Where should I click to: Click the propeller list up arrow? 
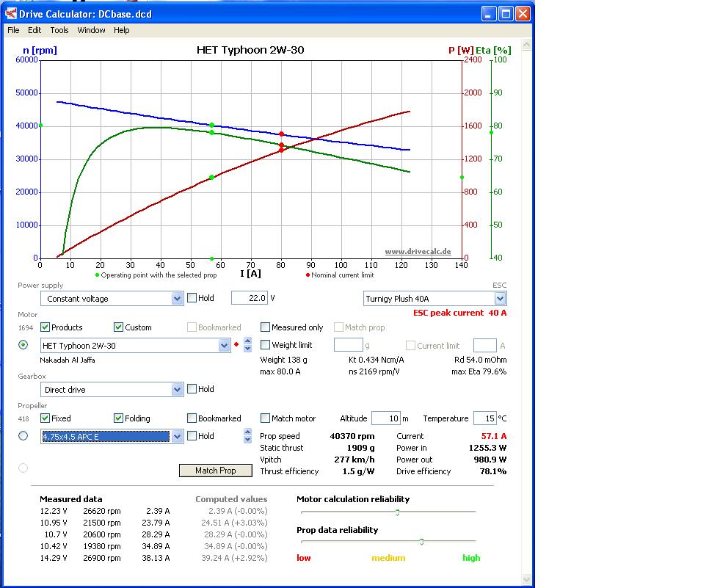[x=247, y=432]
